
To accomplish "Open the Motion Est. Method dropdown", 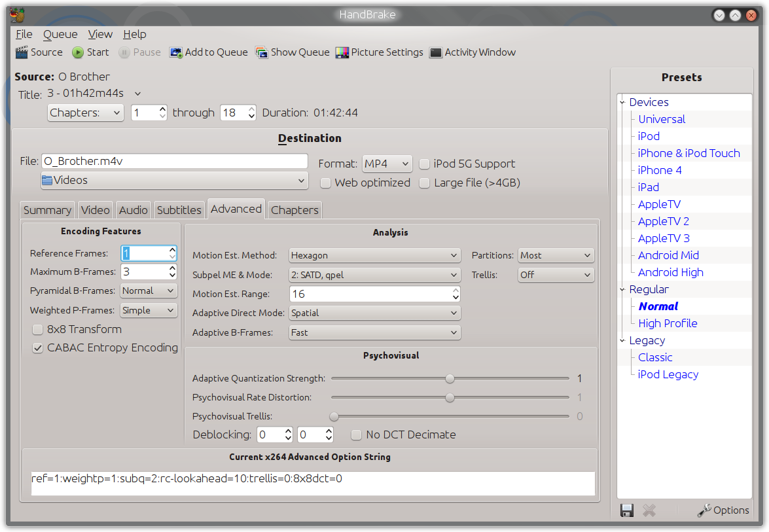I will (374, 255).
